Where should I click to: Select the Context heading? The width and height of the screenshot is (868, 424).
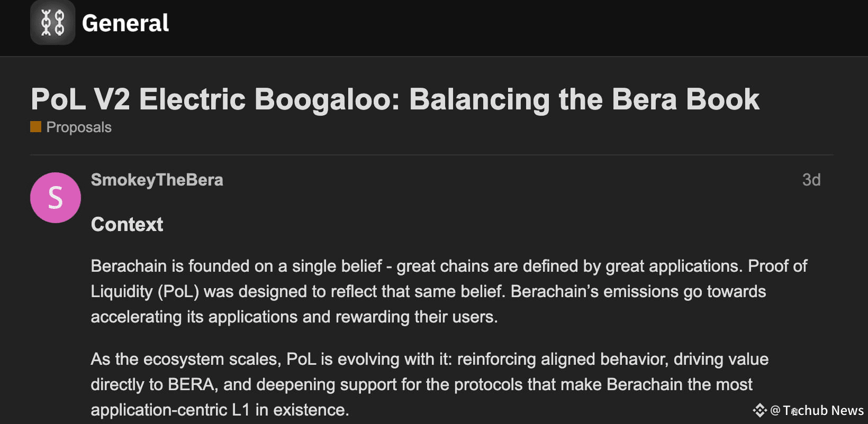[x=127, y=225]
